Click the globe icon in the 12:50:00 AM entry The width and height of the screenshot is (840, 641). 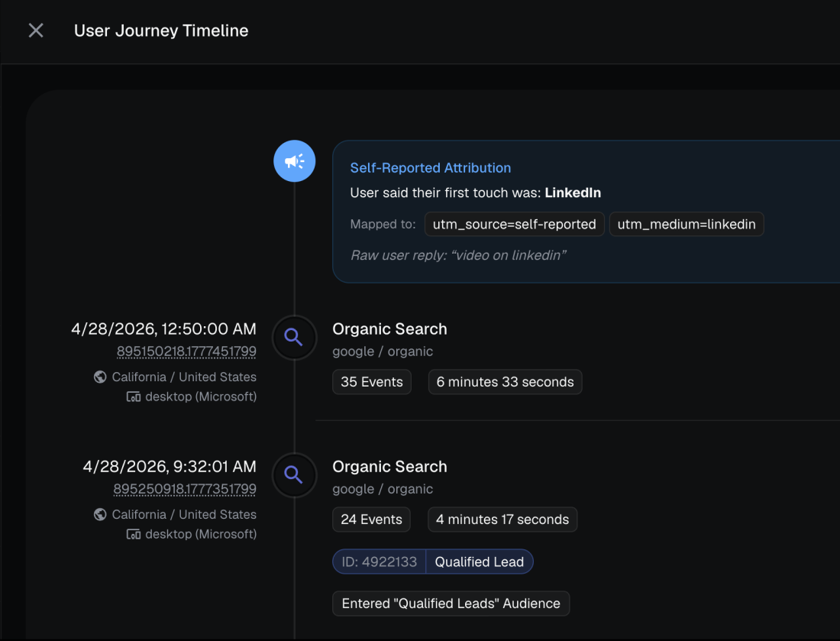100,377
